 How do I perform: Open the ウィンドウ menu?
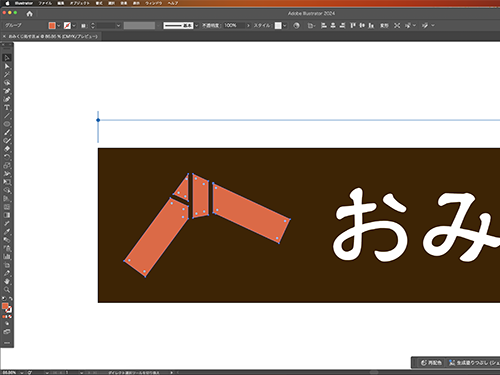pyautogui.click(x=153, y=3)
